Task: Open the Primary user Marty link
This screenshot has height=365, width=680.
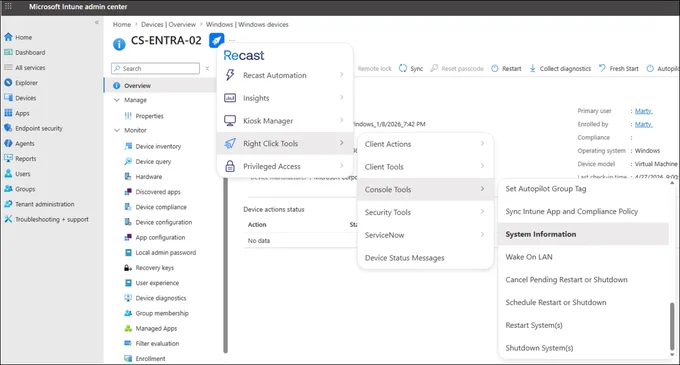Action: coord(644,111)
